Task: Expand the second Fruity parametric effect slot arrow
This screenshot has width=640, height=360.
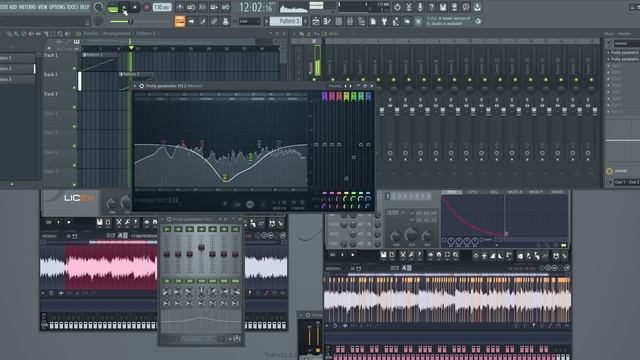Action: pos(609,59)
